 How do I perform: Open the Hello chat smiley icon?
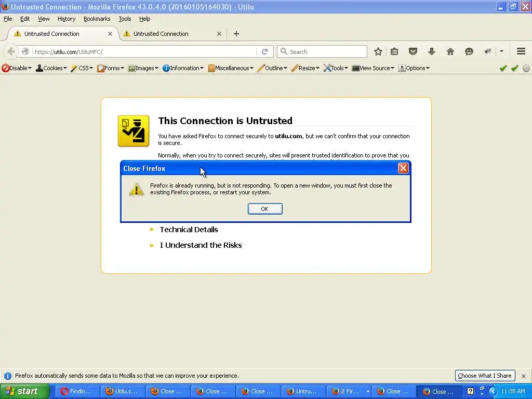coord(469,51)
